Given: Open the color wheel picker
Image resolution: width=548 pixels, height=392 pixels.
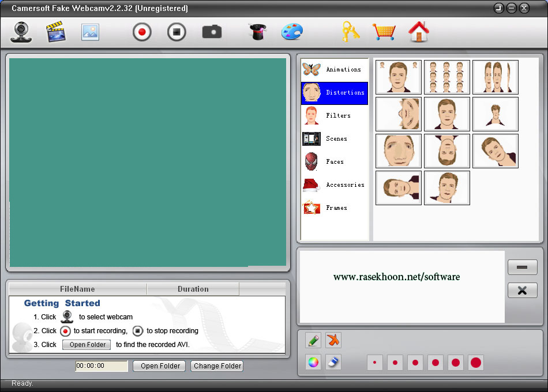Looking at the screenshot, I should [x=313, y=362].
